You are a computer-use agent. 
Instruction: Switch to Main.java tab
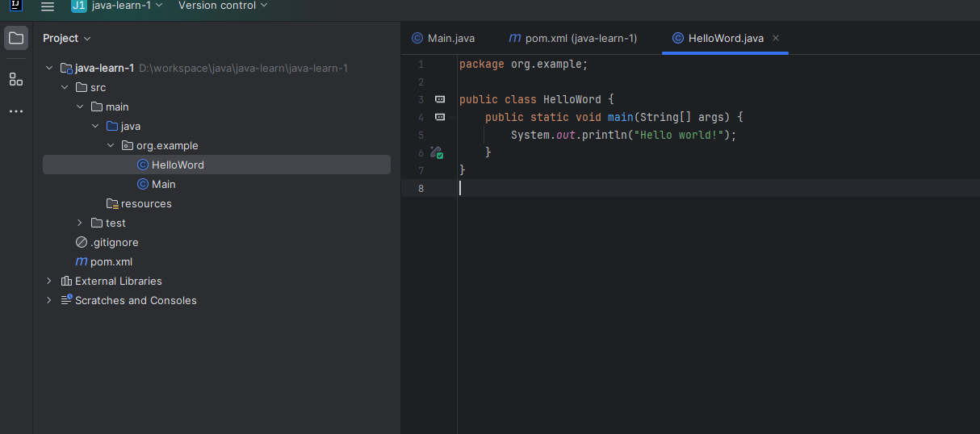(x=443, y=38)
